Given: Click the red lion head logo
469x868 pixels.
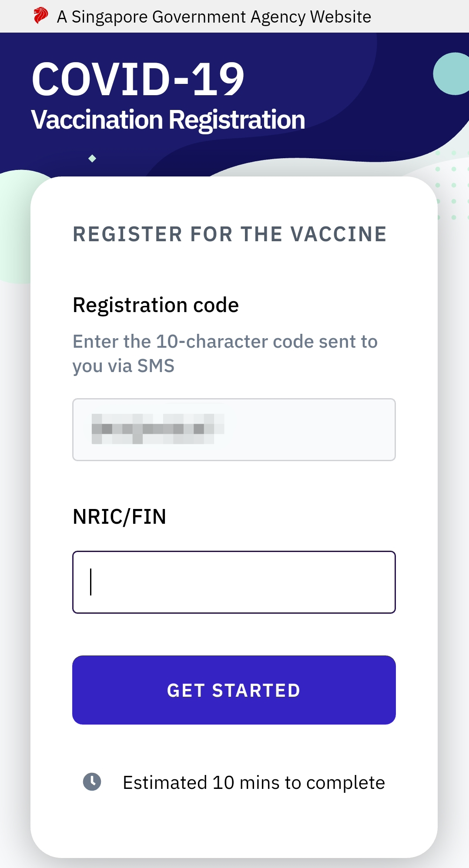Looking at the screenshot, I should click(40, 16).
